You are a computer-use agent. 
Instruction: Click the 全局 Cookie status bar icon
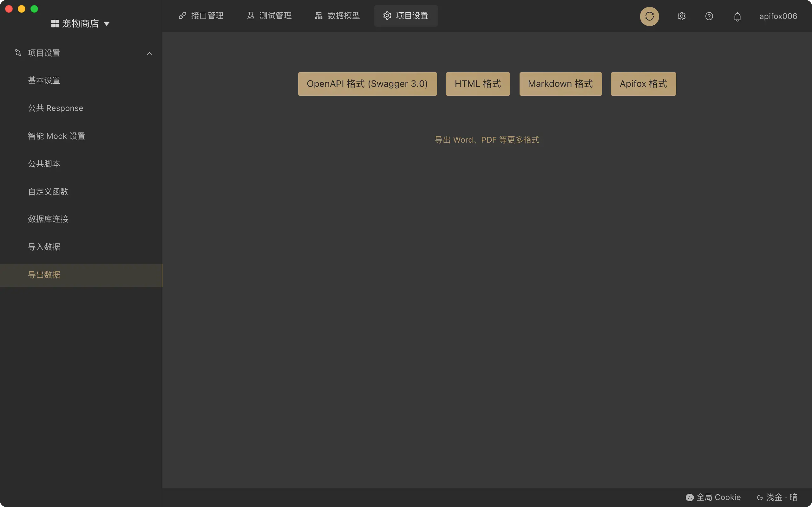[690, 497]
